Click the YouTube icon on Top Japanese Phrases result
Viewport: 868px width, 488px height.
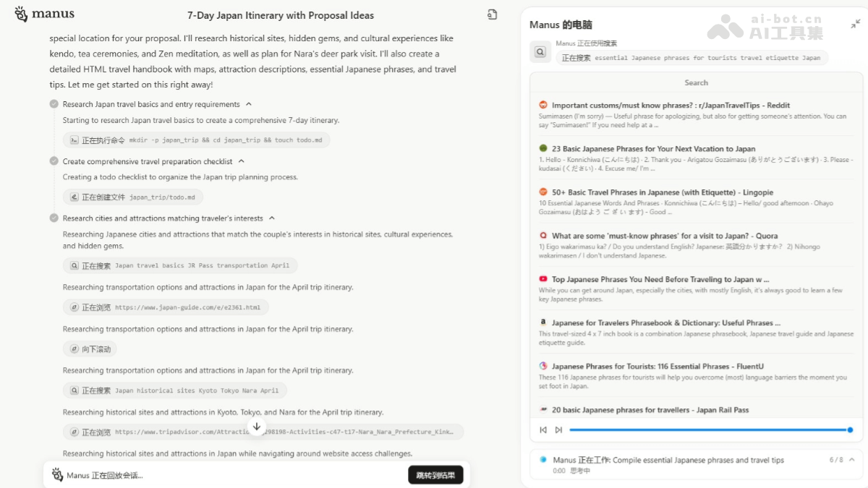tap(543, 279)
